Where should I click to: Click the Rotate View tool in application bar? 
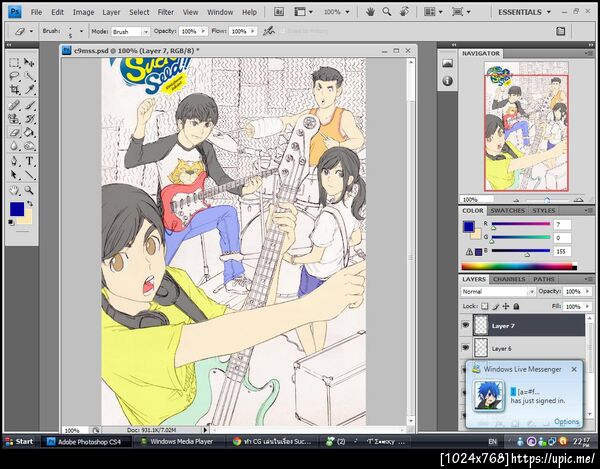click(x=404, y=12)
